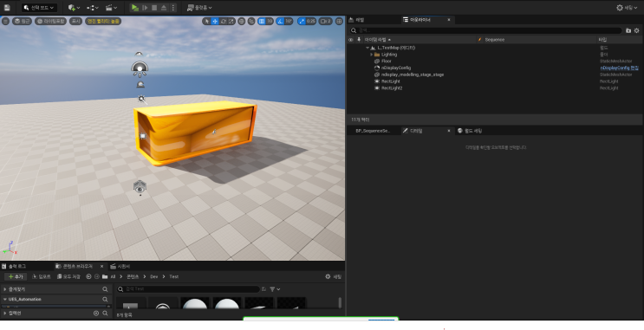Toggle the world/local coordinate system globe icon

[242, 21]
